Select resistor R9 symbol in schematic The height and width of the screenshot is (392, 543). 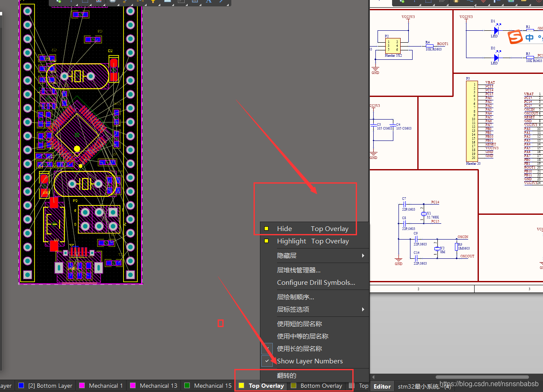(457, 248)
